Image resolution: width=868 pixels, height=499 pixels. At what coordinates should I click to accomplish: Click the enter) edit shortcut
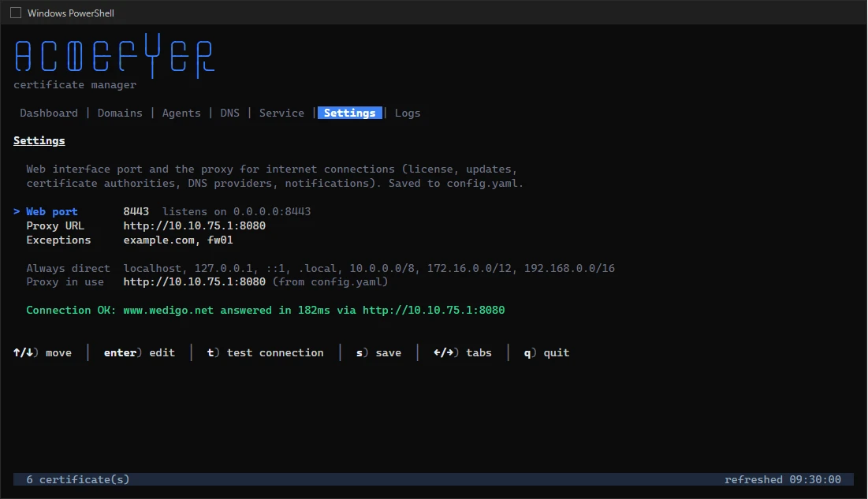140,353
